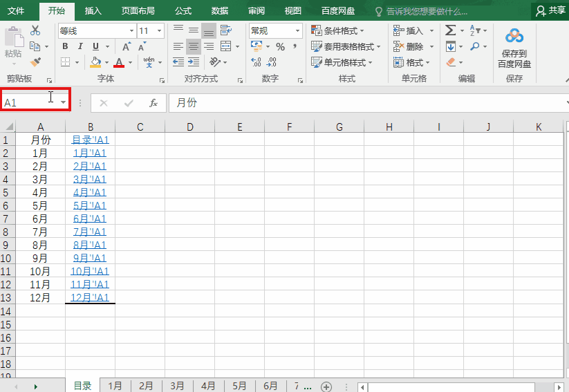Align text to cell top
This screenshot has height=392, width=569.
click(x=178, y=30)
